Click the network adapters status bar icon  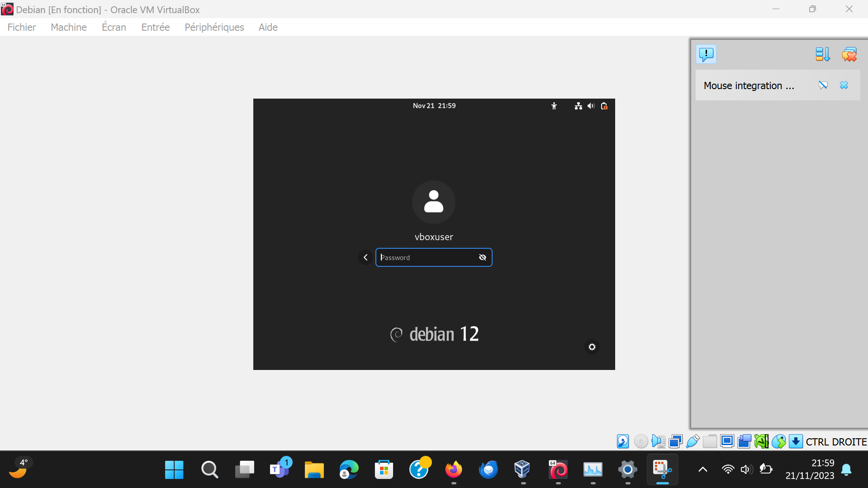point(675,441)
